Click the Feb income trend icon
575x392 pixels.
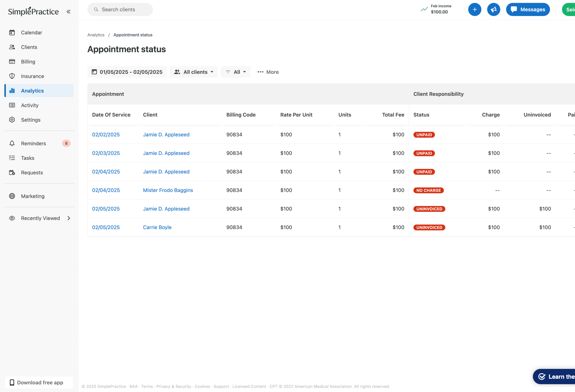(x=424, y=9)
